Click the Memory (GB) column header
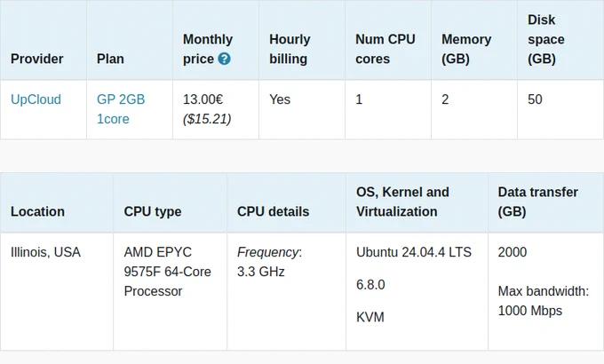604x364 pixels. pos(466,49)
